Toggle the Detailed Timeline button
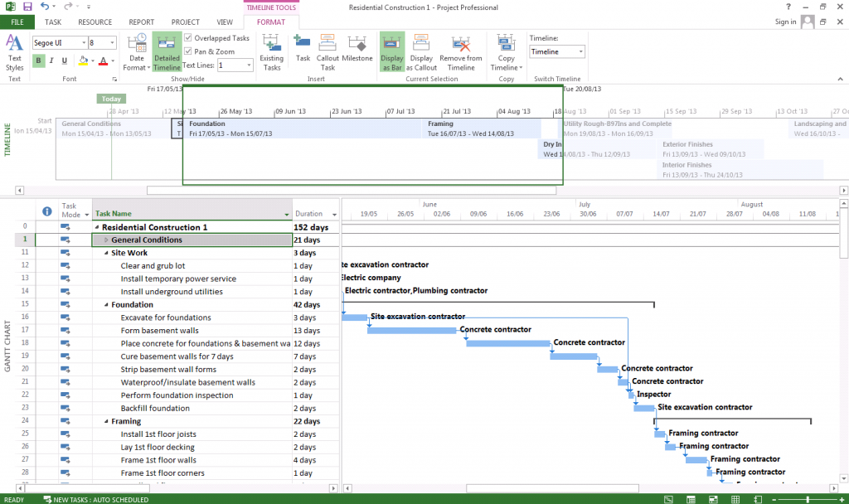This screenshot has width=849, height=504. coord(167,51)
